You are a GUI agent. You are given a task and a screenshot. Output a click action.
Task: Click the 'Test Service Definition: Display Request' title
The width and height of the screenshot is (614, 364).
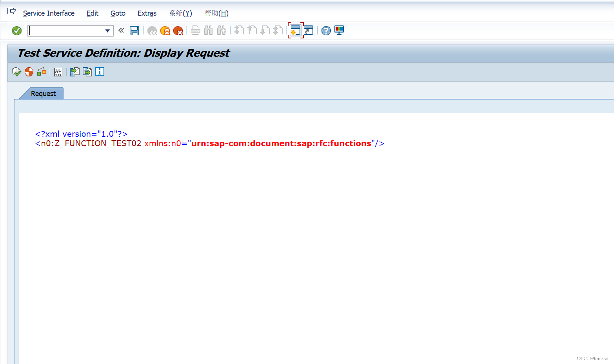click(124, 53)
